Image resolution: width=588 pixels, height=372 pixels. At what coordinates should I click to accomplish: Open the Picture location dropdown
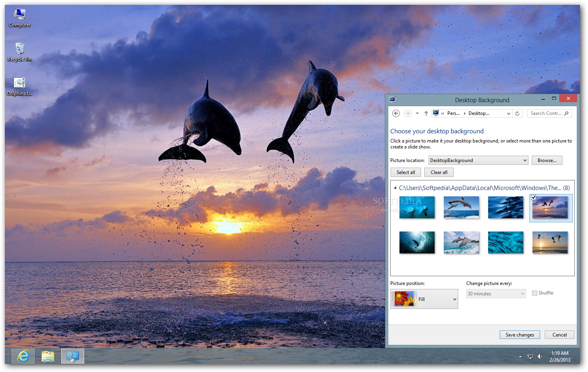479,160
